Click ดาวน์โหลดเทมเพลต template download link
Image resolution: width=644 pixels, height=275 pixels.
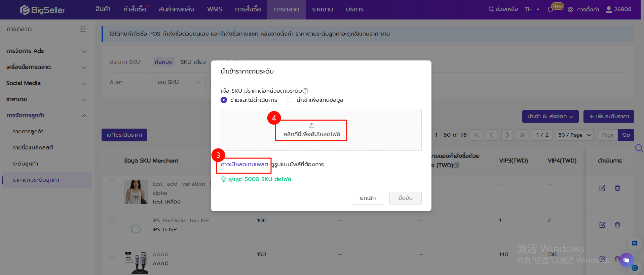244,165
